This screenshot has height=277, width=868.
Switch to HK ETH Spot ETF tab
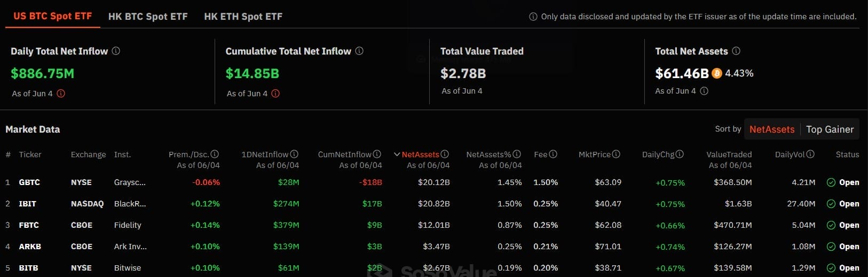[243, 17]
